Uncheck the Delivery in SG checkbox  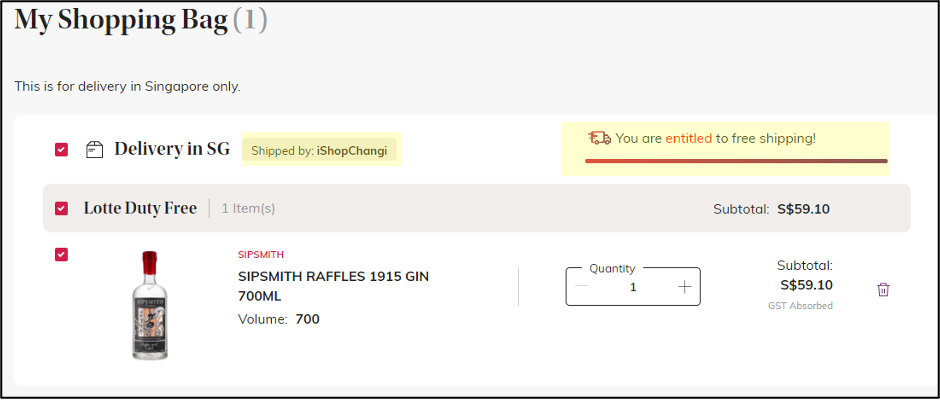[x=62, y=149]
